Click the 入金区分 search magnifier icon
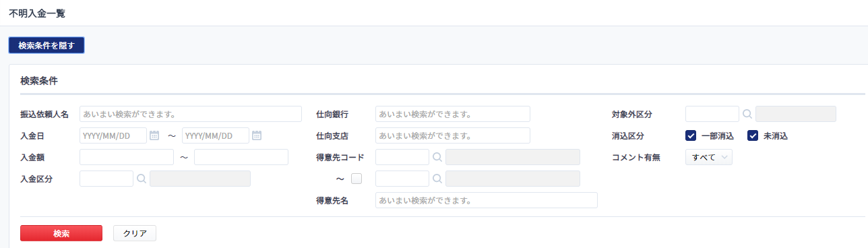This screenshot has width=868, height=248. point(142,179)
